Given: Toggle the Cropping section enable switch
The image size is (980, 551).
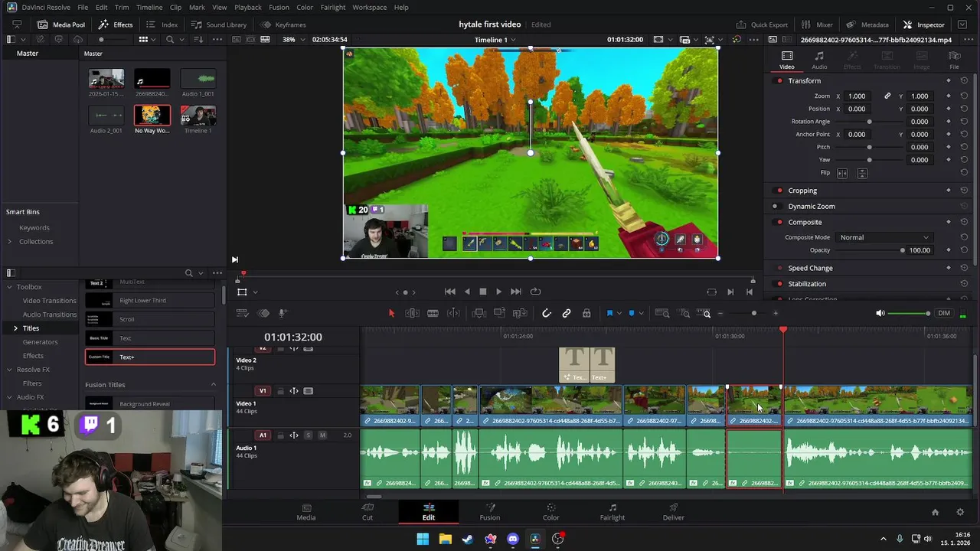Looking at the screenshot, I should (x=779, y=191).
